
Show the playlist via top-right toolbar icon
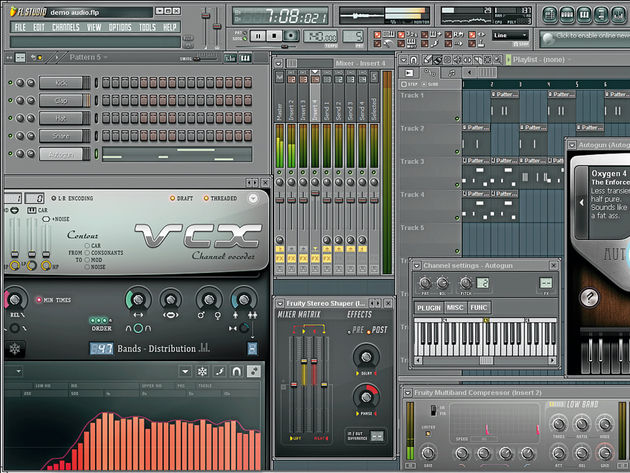550,15
